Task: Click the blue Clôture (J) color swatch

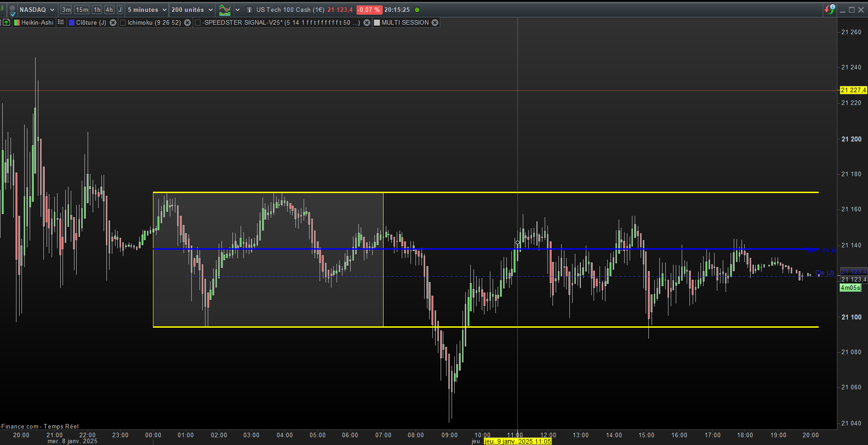Action: pyautogui.click(x=72, y=22)
